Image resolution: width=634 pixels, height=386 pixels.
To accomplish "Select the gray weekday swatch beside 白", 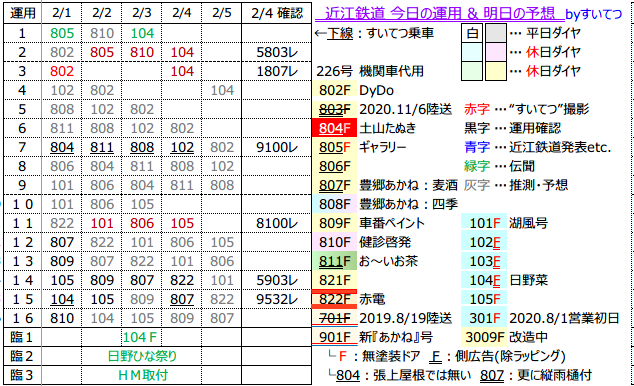I will point(496,33).
